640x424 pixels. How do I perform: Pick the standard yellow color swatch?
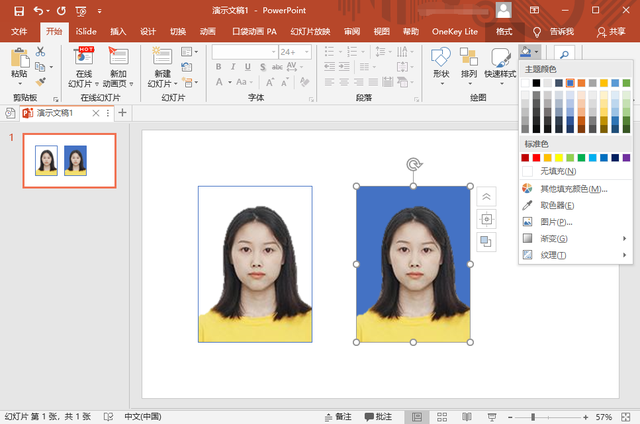[x=559, y=158]
